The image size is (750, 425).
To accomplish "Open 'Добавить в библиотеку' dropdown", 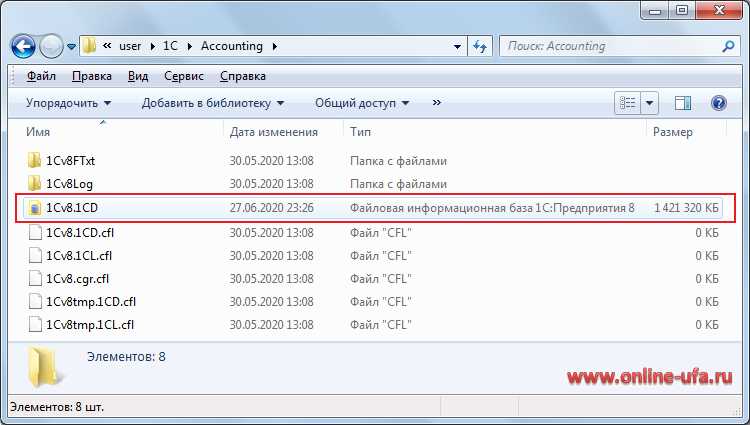I will pos(213,103).
